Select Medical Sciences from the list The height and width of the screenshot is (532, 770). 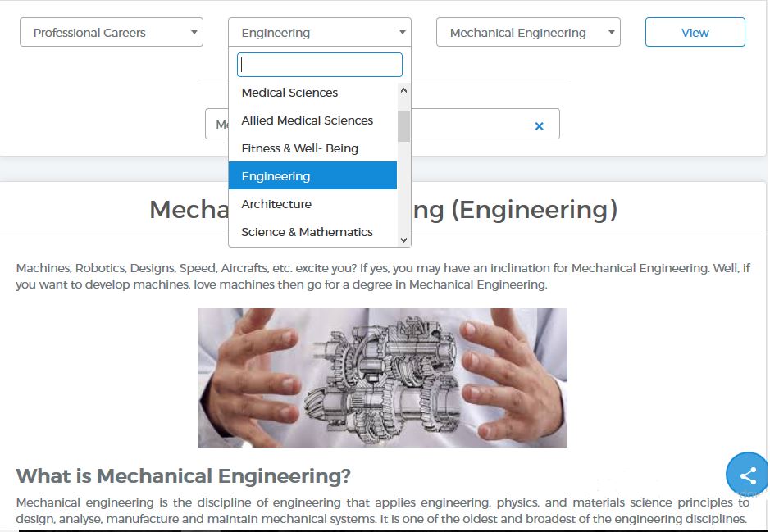click(x=289, y=93)
